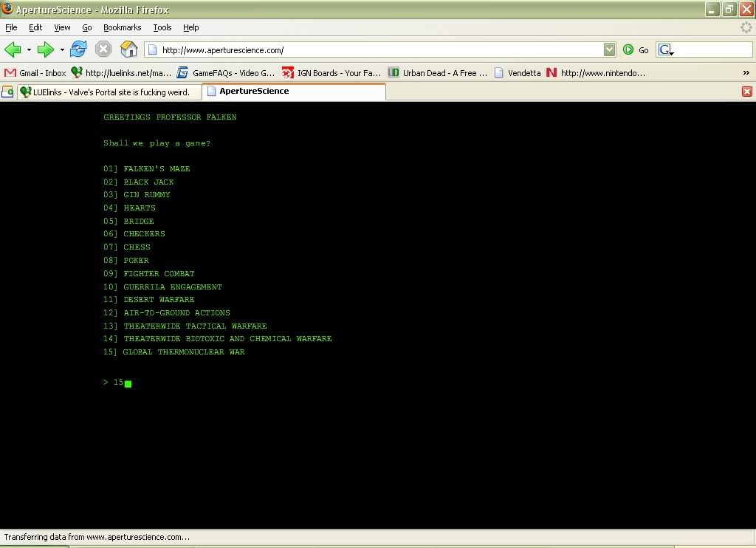Open the View menu

pos(62,27)
